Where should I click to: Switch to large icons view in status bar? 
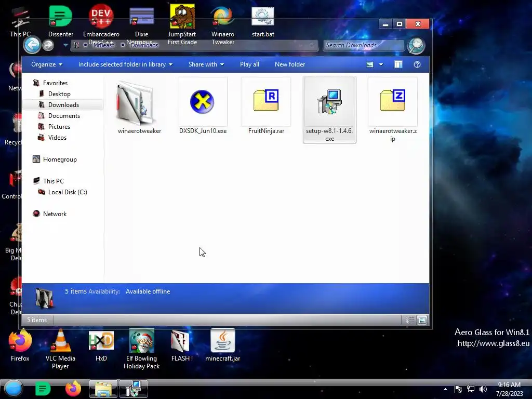pos(422,320)
